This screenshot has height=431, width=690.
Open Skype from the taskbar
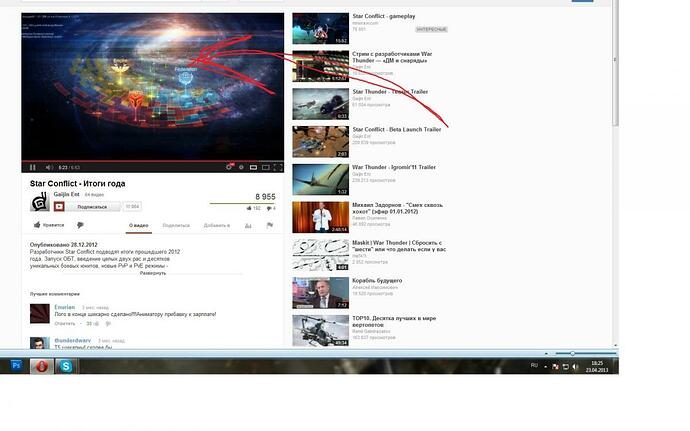pyautogui.click(x=66, y=366)
